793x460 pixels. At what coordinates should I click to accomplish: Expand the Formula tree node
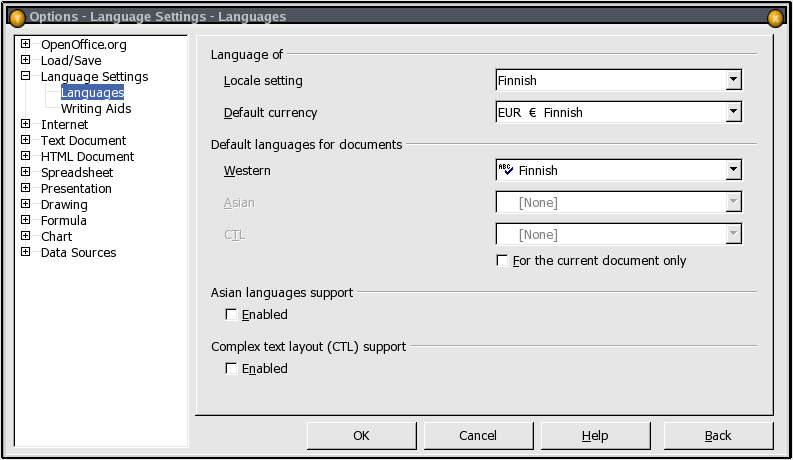[x=25, y=220]
